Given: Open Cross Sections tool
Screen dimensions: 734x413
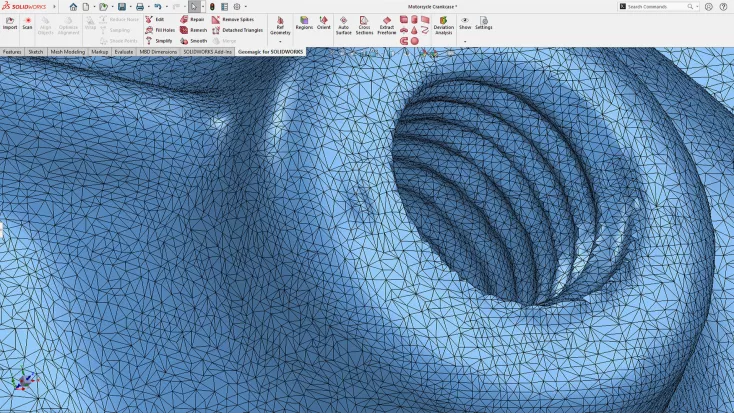Looking at the screenshot, I should [x=364, y=25].
